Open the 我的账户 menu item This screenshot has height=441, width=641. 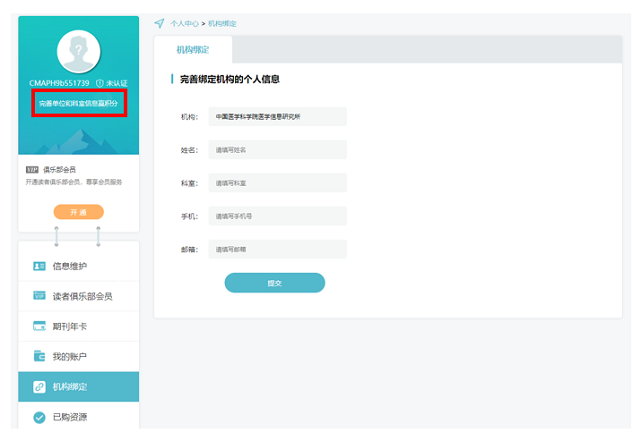(x=78, y=356)
